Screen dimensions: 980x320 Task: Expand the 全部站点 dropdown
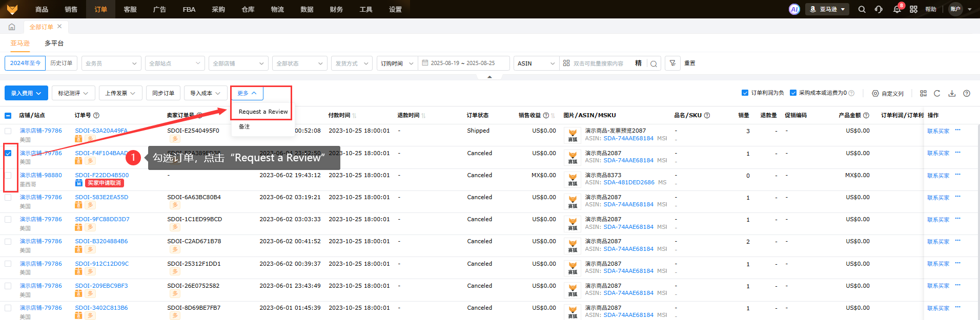click(x=175, y=63)
